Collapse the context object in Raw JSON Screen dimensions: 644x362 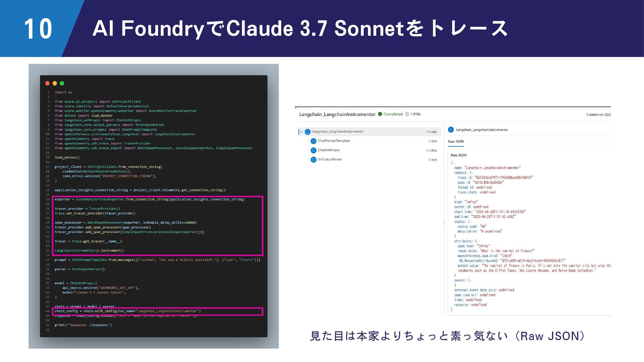473,173
